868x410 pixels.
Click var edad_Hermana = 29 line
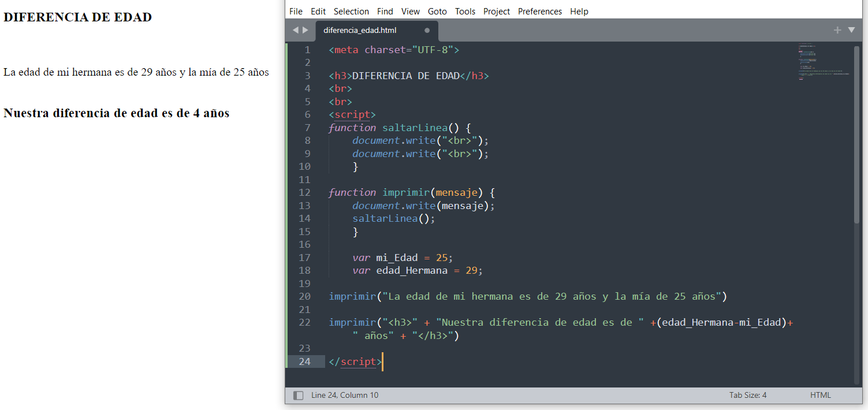418,270
